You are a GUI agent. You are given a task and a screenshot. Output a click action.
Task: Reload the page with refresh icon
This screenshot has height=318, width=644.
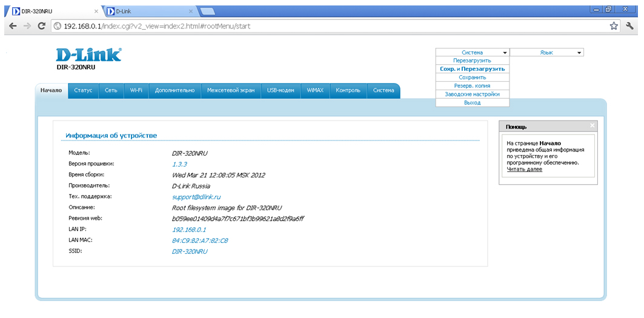click(42, 26)
